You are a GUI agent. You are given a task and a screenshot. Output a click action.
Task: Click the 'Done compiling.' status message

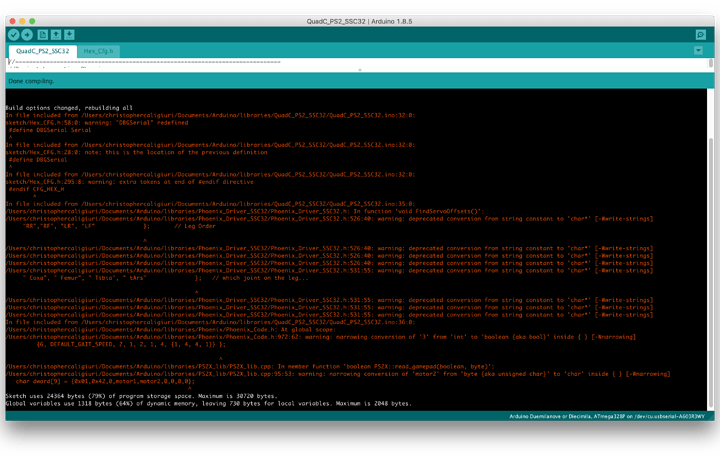pyautogui.click(x=31, y=81)
